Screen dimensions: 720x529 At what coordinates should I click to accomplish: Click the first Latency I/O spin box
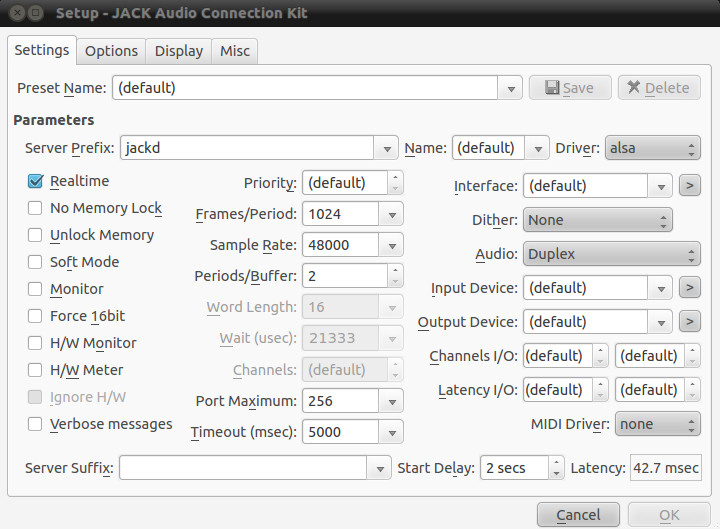pos(566,390)
